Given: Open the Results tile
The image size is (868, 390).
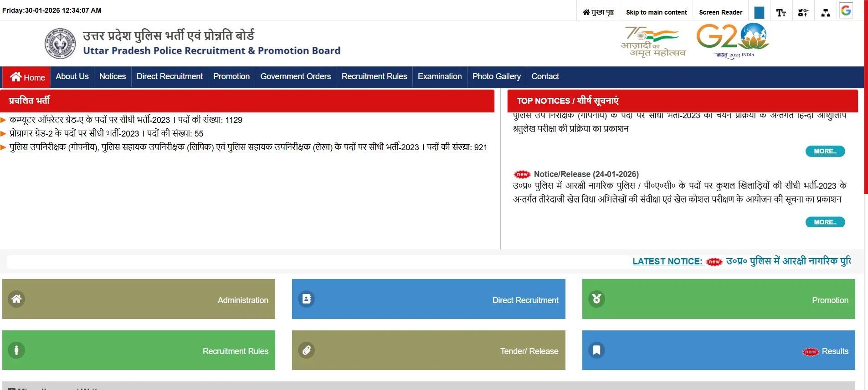Looking at the screenshot, I should click(719, 350).
